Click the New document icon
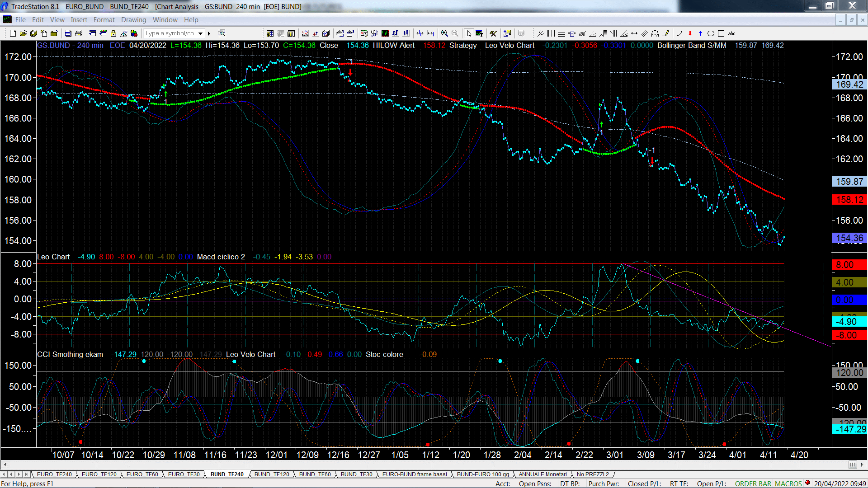Image resolution: width=868 pixels, height=488 pixels. 13,33
